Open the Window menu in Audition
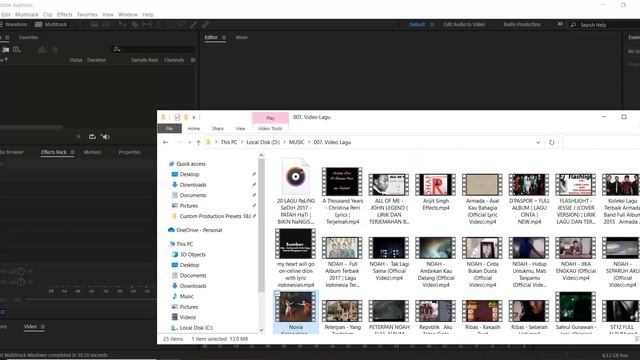This screenshot has height=360, width=640. click(x=128, y=14)
